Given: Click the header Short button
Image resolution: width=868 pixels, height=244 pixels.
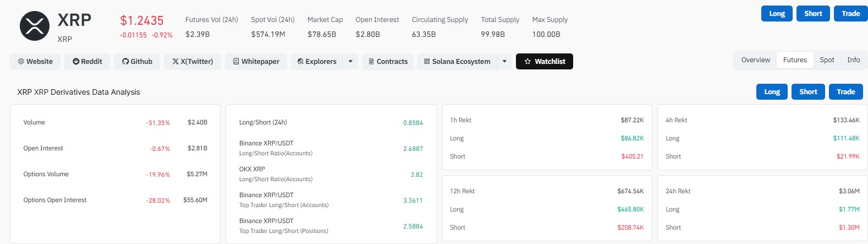Looking at the screenshot, I should tap(813, 14).
